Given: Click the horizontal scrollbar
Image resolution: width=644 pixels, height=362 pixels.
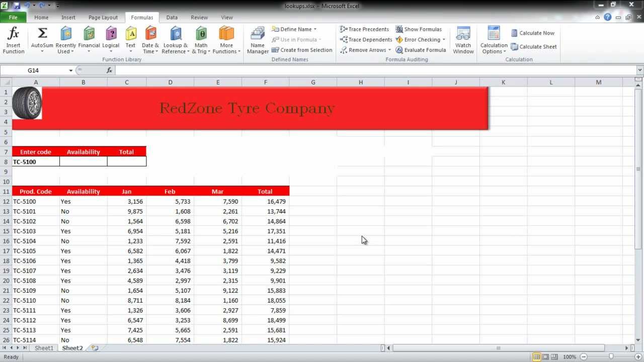Looking at the screenshot, I should (499, 348).
